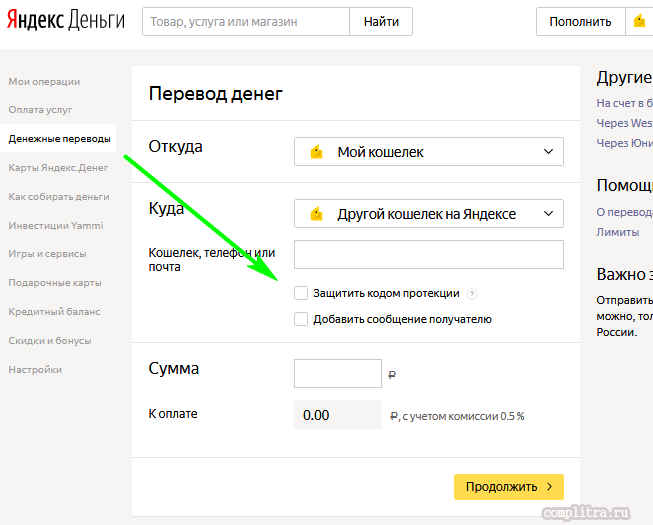Enable Защитить кодом протекции checkbox

pos(301,293)
